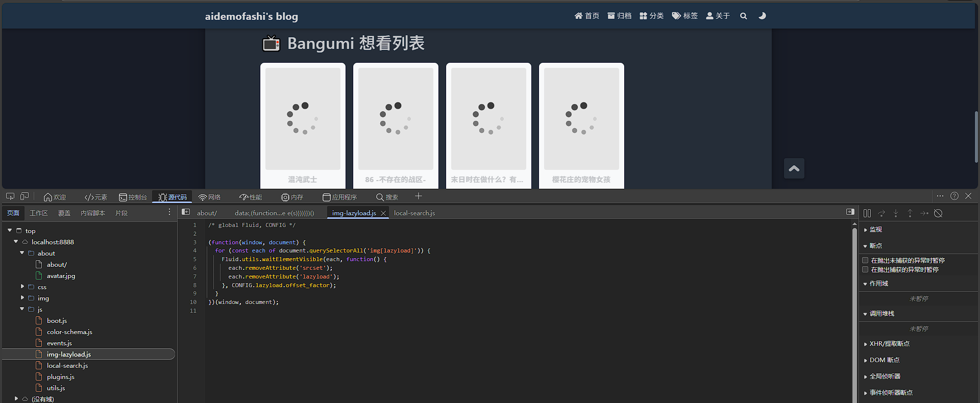980x403 pixels.
Task: Expand the css folder in tree
Action: [22, 287]
